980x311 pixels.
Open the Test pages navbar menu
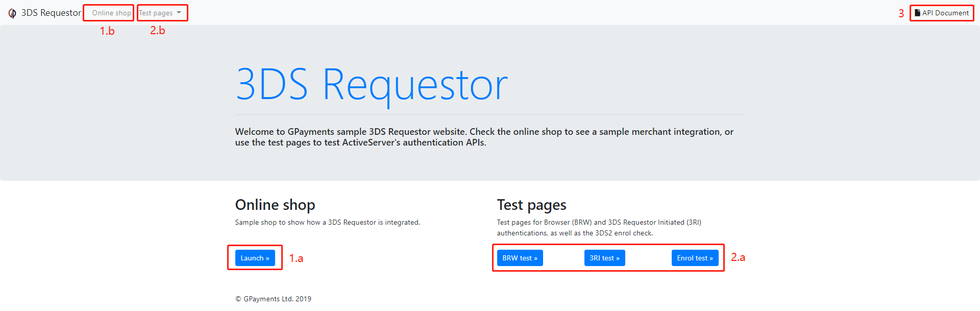[x=156, y=13]
